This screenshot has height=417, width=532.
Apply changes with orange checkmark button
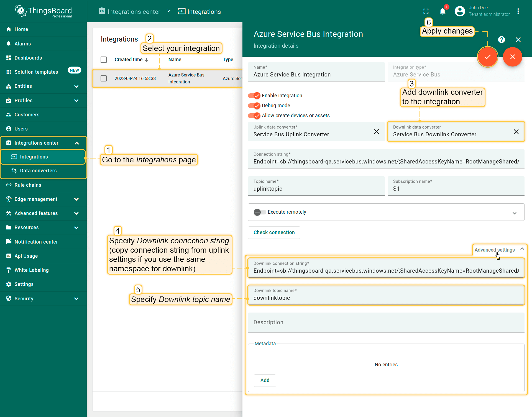click(487, 57)
